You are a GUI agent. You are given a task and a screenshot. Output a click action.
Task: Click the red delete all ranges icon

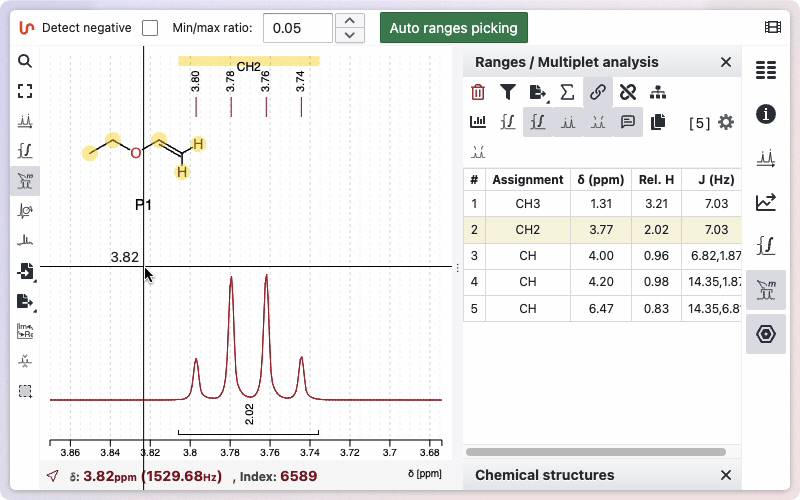coord(478,93)
